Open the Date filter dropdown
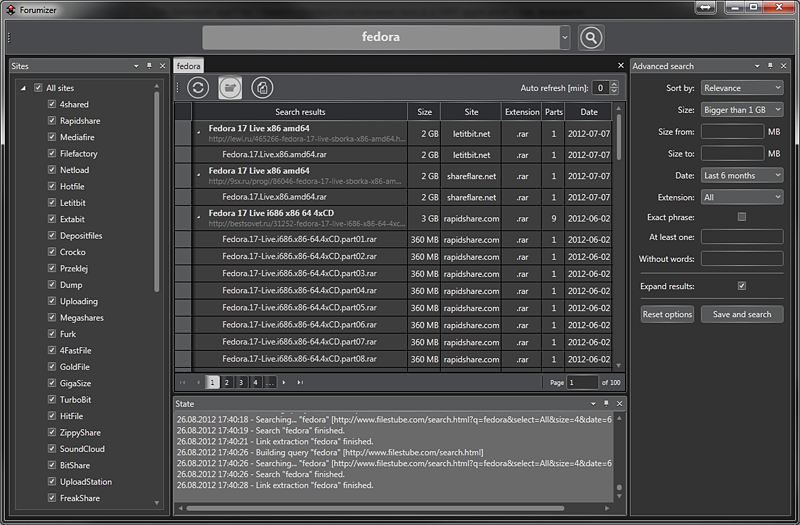The width and height of the screenshot is (800, 525). [x=742, y=176]
